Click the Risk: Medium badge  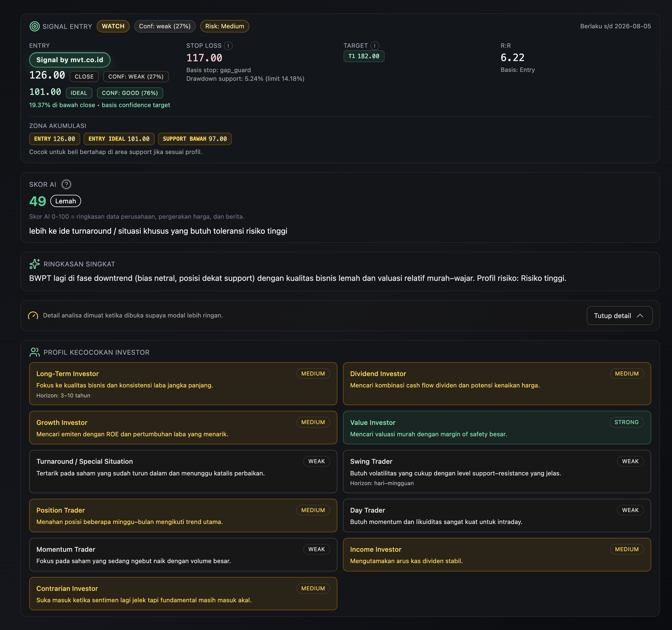click(224, 26)
